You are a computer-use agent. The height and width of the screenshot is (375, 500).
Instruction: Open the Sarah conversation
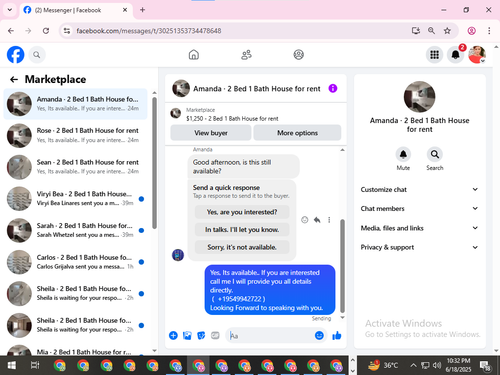pyautogui.click(x=75, y=230)
